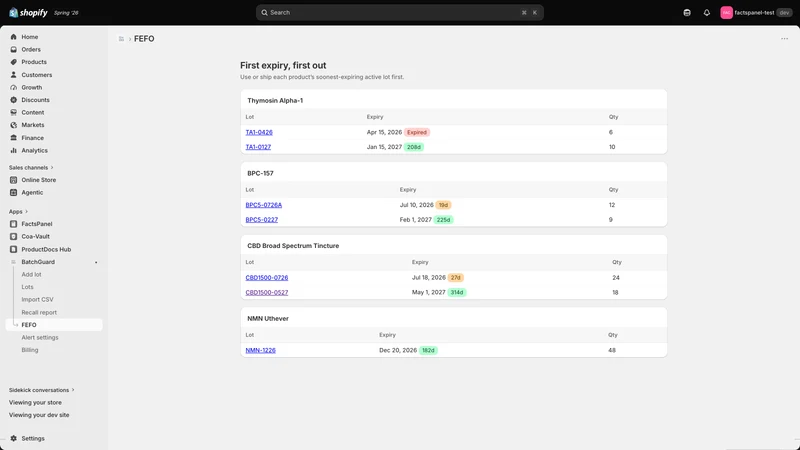
Task: Open the Growth icon
Action: (14, 87)
